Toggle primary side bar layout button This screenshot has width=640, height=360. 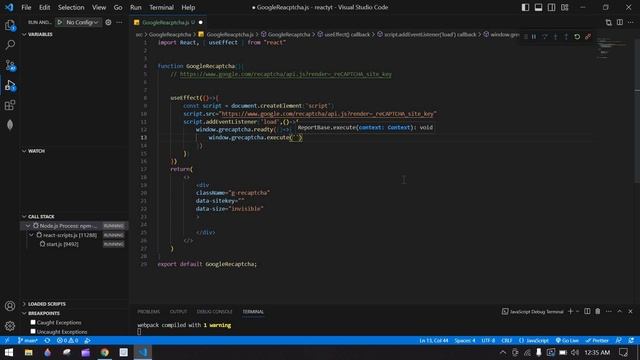pos(525,7)
